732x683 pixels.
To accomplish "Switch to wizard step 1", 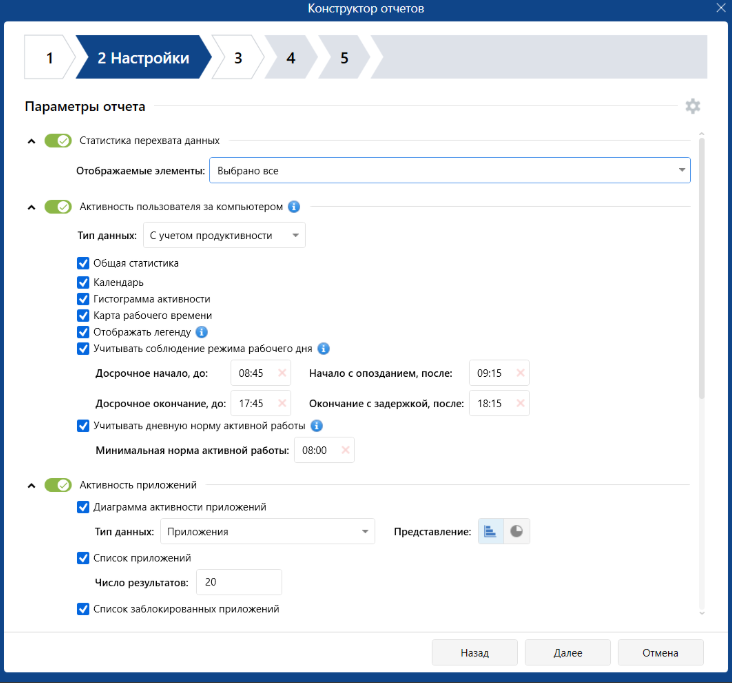I will (x=48, y=58).
